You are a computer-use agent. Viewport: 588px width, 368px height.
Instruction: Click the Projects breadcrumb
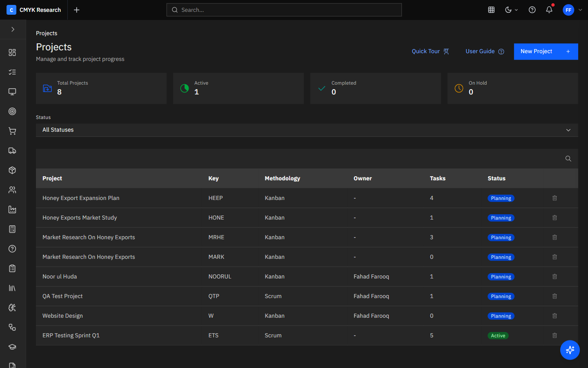pos(47,33)
